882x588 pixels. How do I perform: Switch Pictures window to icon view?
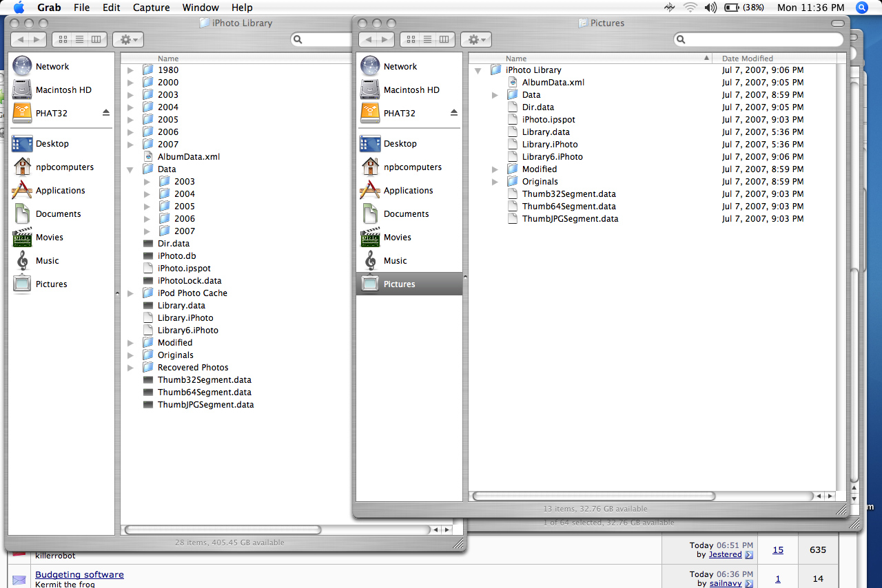click(411, 39)
